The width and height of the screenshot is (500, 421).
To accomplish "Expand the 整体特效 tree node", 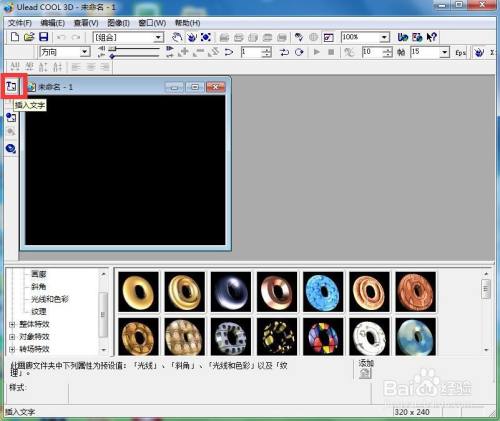I will click(12, 324).
